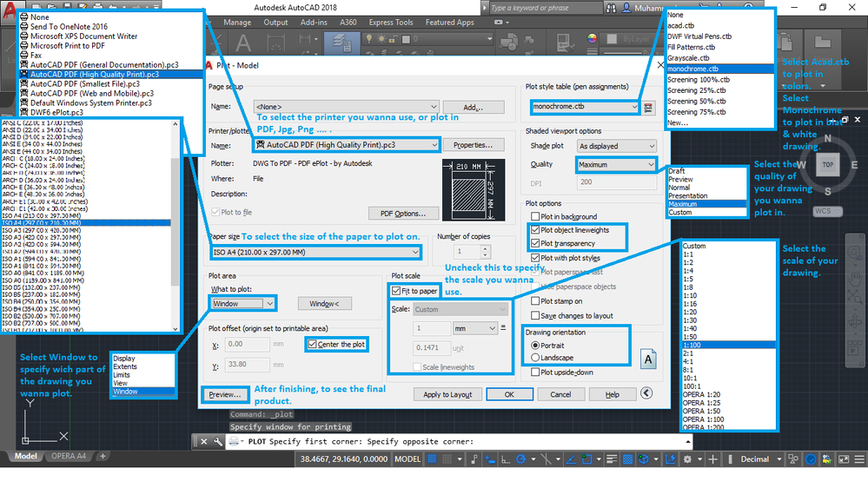This screenshot has height=488, width=868.
Task: Enable Plot upside-down checkbox
Action: pos(535,373)
